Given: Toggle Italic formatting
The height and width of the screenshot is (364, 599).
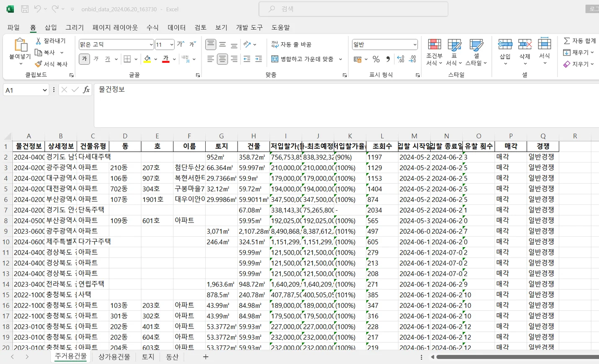Looking at the screenshot, I should tap(96, 59).
